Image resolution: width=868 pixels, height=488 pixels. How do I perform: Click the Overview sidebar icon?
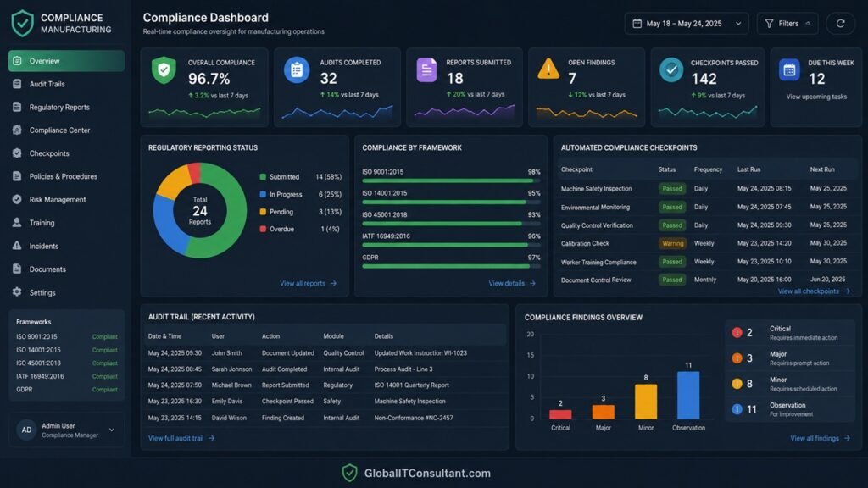(x=17, y=61)
